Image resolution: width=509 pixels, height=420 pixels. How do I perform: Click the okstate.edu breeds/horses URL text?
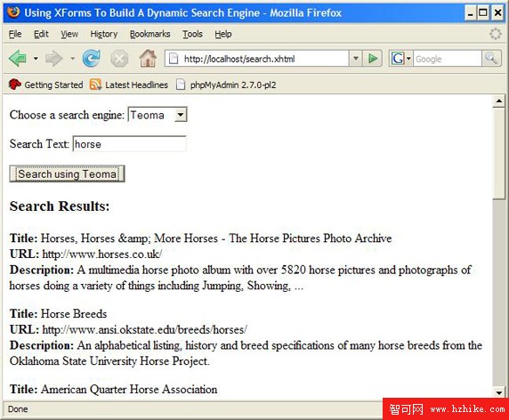coord(144,330)
